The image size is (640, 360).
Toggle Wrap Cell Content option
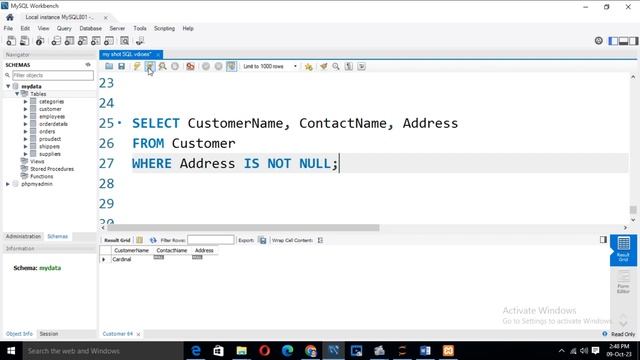point(320,240)
